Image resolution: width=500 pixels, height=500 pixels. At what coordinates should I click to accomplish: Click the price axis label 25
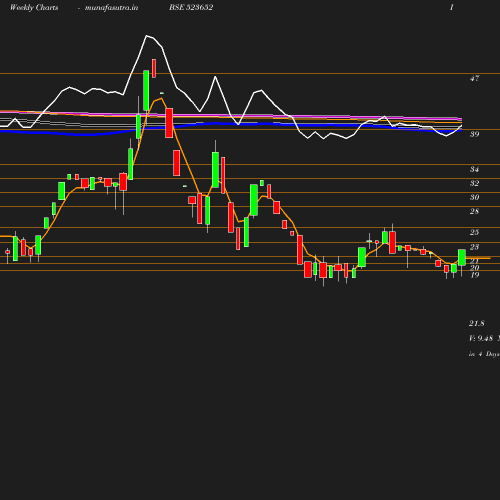(475, 232)
